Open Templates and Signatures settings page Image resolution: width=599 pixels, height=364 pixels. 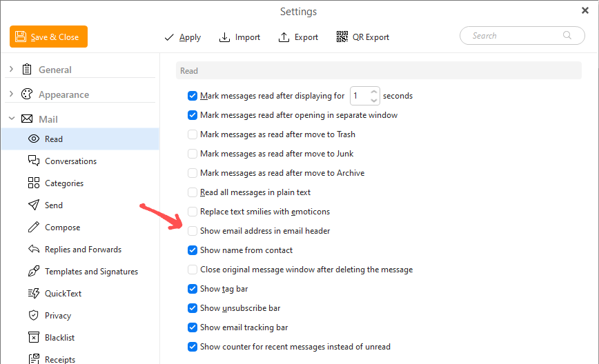pos(80,272)
